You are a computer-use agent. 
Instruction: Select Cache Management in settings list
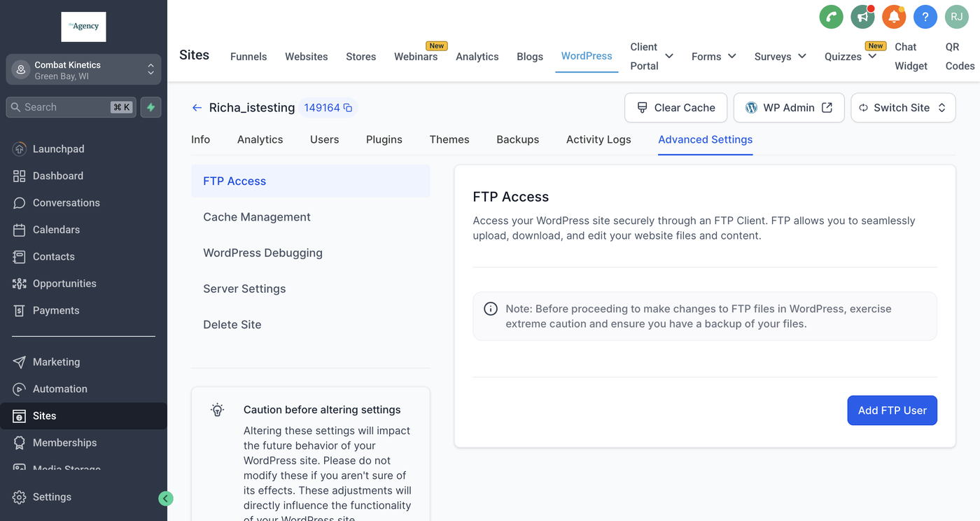pos(257,217)
